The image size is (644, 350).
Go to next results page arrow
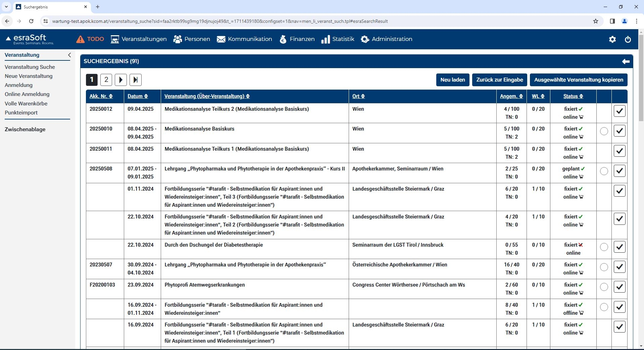point(121,80)
